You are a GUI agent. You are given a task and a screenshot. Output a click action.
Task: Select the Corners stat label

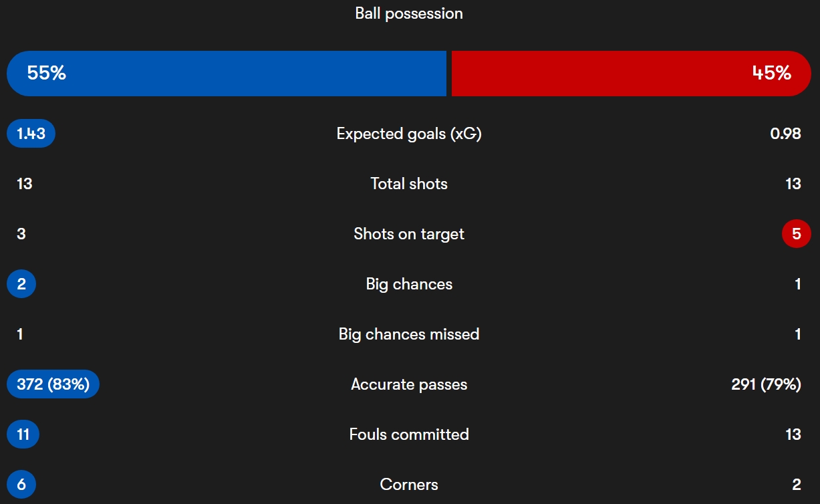409,485
